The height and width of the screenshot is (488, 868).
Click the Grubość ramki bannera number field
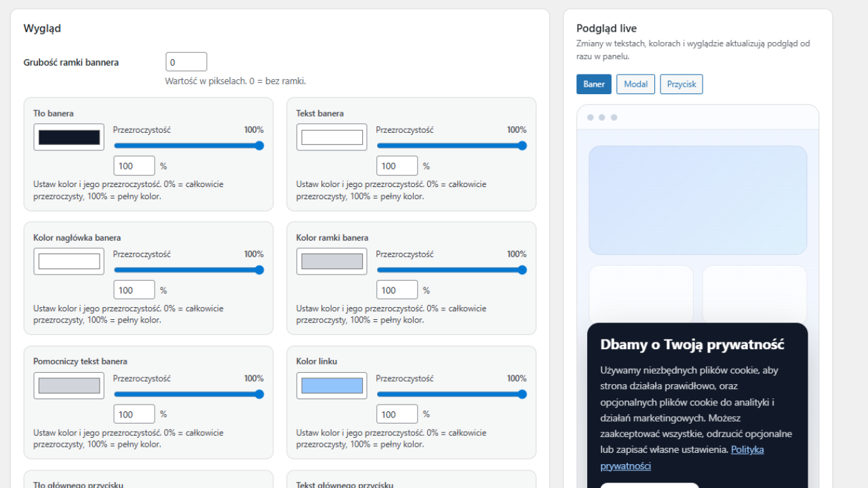pyautogui.click(x=186, y=62)
